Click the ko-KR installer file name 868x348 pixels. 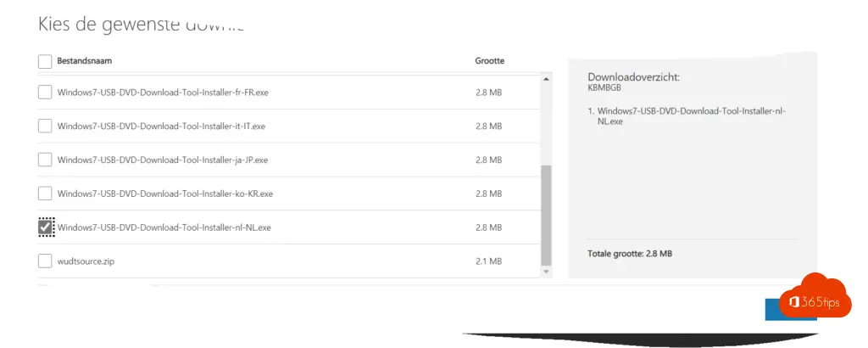[164, 194]
